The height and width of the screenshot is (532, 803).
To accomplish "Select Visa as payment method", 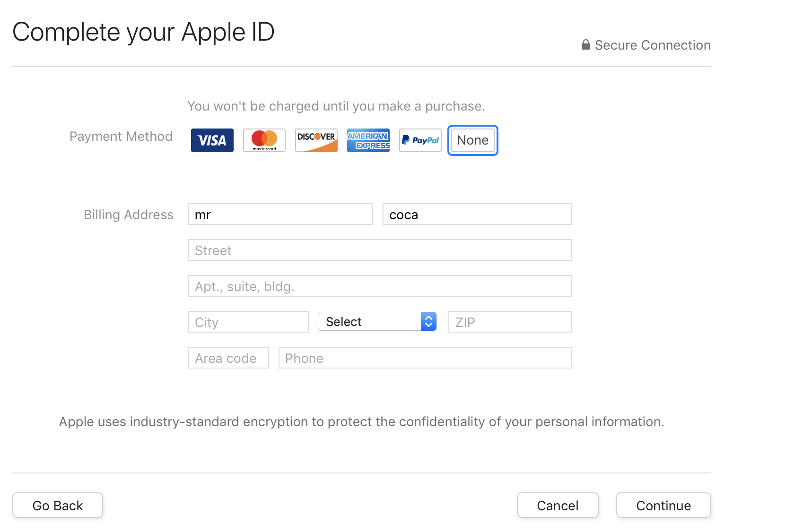I will (212, 140).
